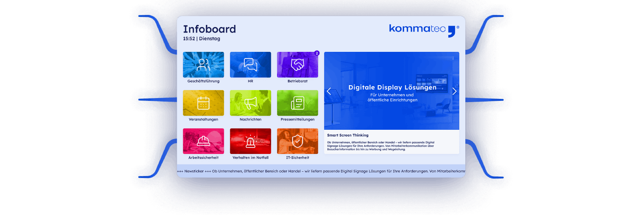Click the Nachrichten label
Viewport: 644px width, 215px height.
[x=250, y=119]
